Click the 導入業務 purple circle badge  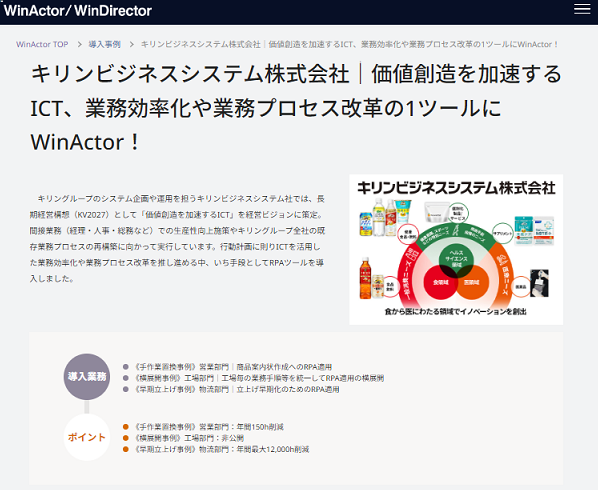(87, 377)
